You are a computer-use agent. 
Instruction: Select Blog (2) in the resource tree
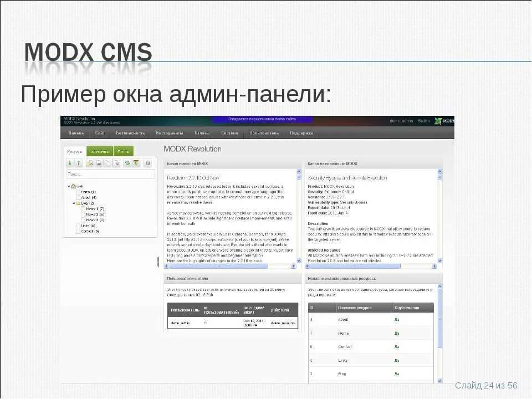[x=87, y=203]
